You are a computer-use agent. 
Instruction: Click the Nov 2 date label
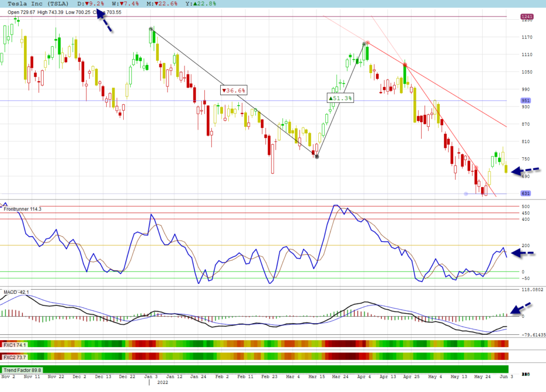9,377
